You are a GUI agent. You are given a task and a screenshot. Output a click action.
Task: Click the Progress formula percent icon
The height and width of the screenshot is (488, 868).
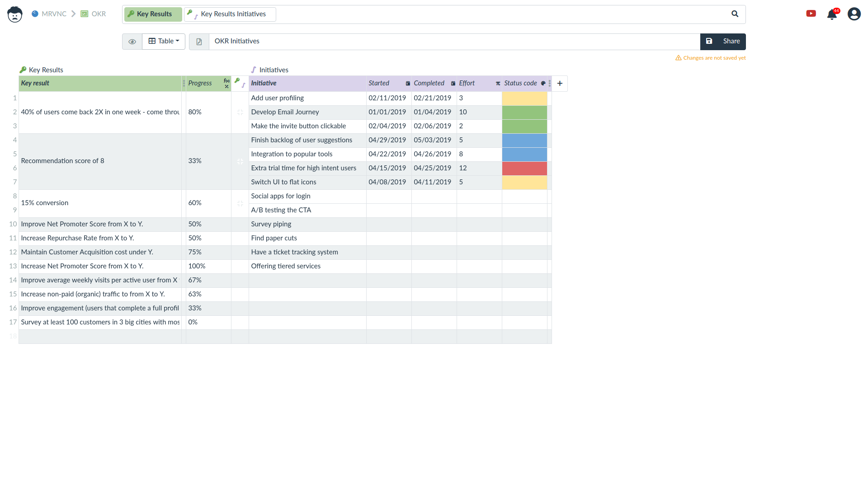(x=226, y=83)
